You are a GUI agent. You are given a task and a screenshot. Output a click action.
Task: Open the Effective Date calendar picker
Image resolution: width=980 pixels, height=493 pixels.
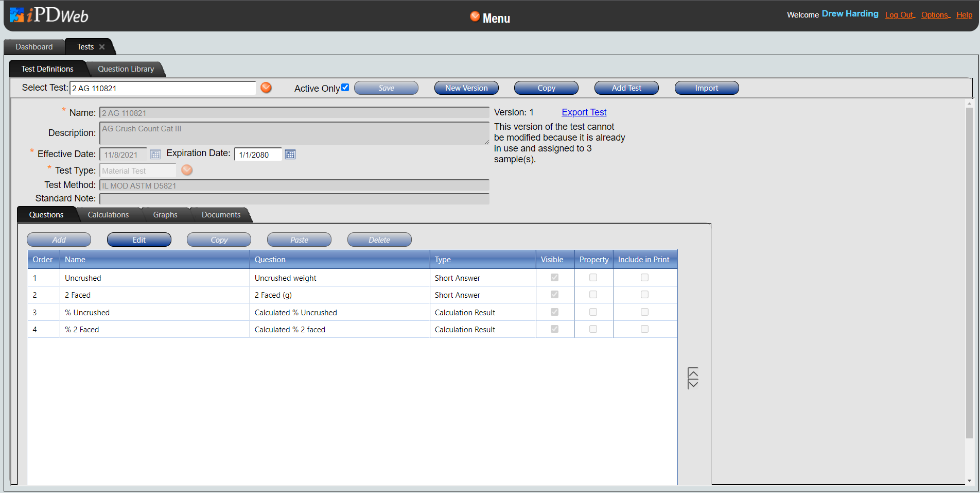coord(155,155)
